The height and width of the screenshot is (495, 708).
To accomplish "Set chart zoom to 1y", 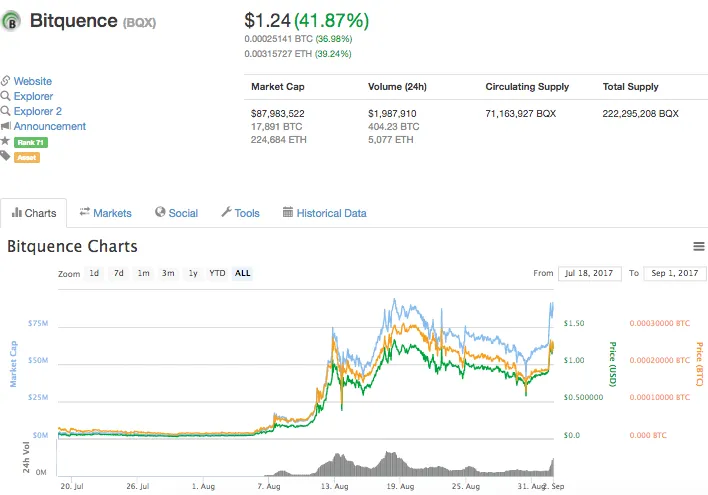I will point(193,273).
